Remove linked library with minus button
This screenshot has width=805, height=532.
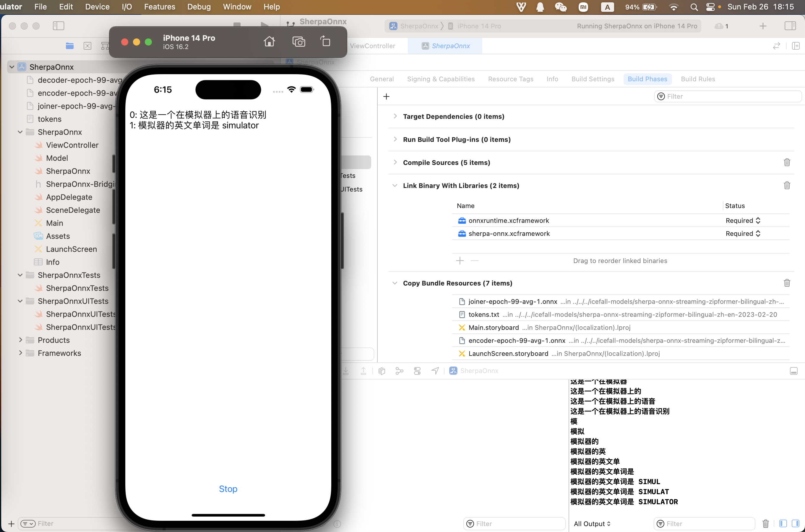coord(475,261)
